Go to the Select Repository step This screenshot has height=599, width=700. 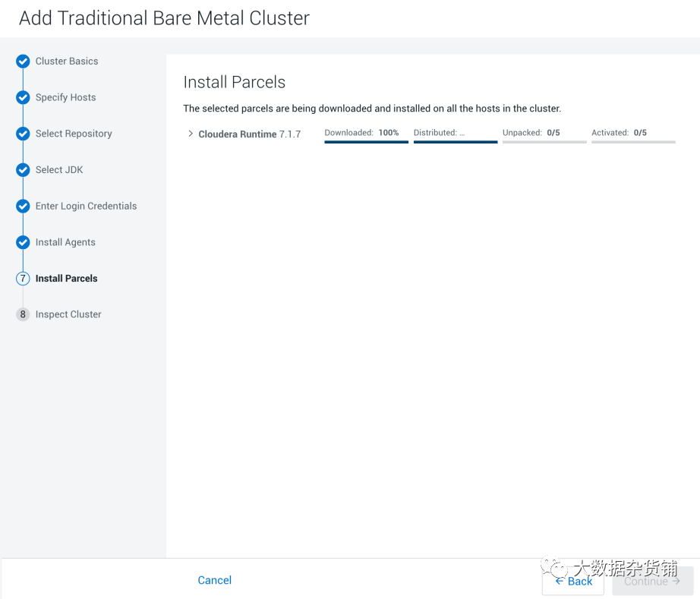[x=74, y=134]
